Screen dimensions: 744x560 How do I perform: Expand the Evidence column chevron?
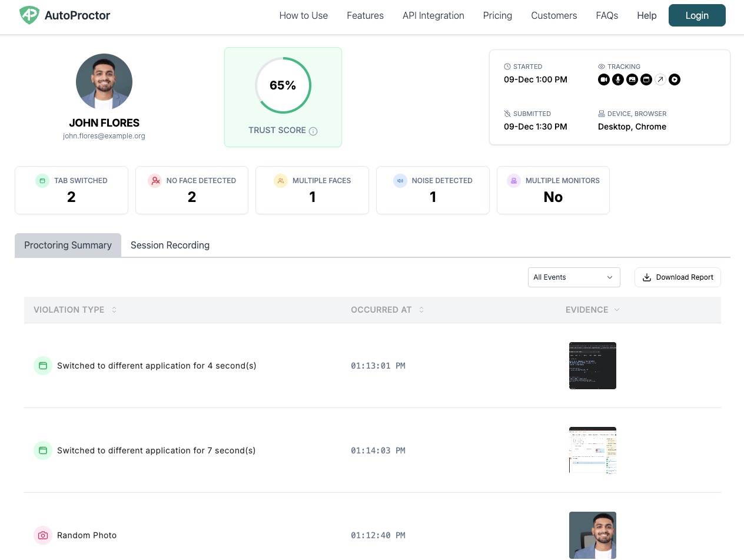pyautogui.click(x=617, y=310)
